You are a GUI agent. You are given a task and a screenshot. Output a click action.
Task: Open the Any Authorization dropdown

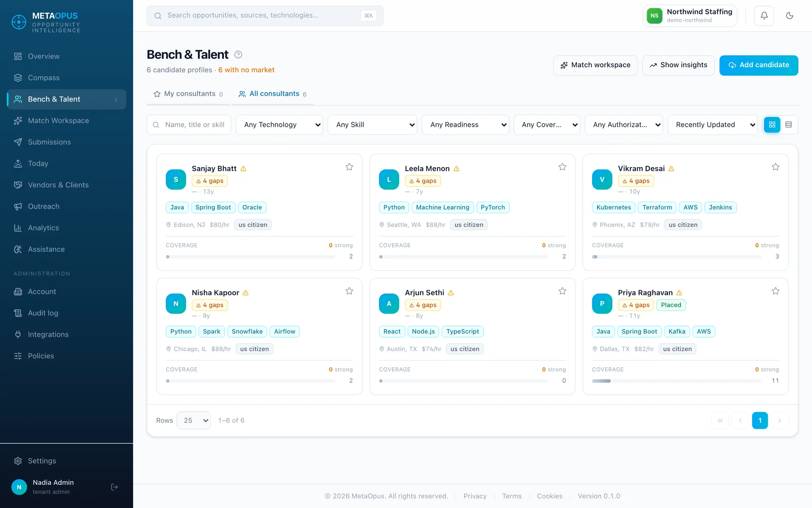coord(624,125)
